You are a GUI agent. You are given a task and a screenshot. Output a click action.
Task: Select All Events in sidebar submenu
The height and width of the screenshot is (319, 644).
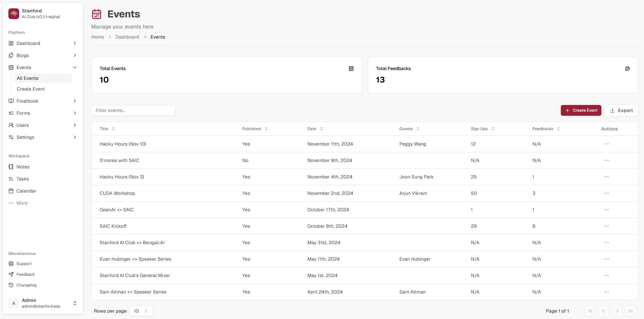pyautogui.click(x=28, y=78)
